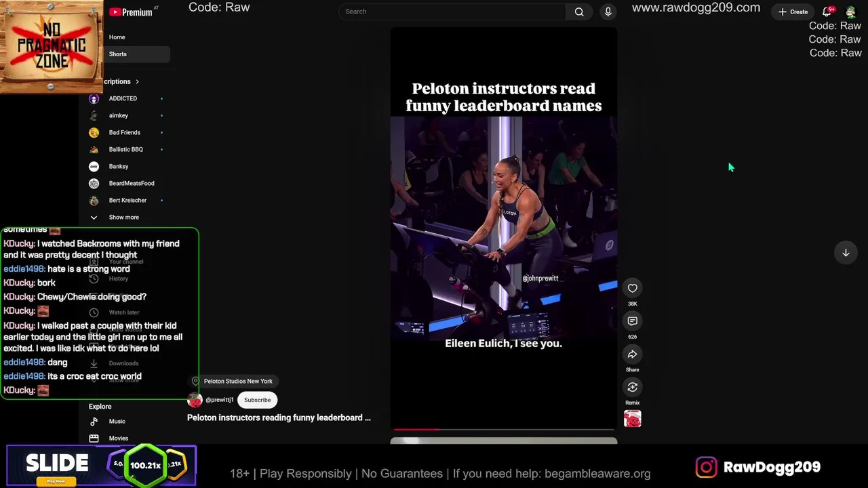Seek using the short's red progress bar
The width and height of the screenshot is (868, 488).
click(503, 429)
